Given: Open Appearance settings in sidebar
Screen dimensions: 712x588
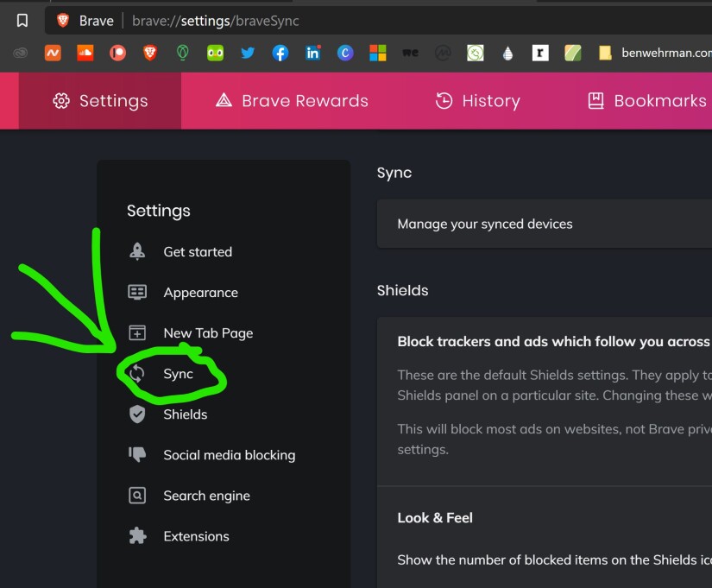Looking at the screenshot, I should tap(183, 292).
